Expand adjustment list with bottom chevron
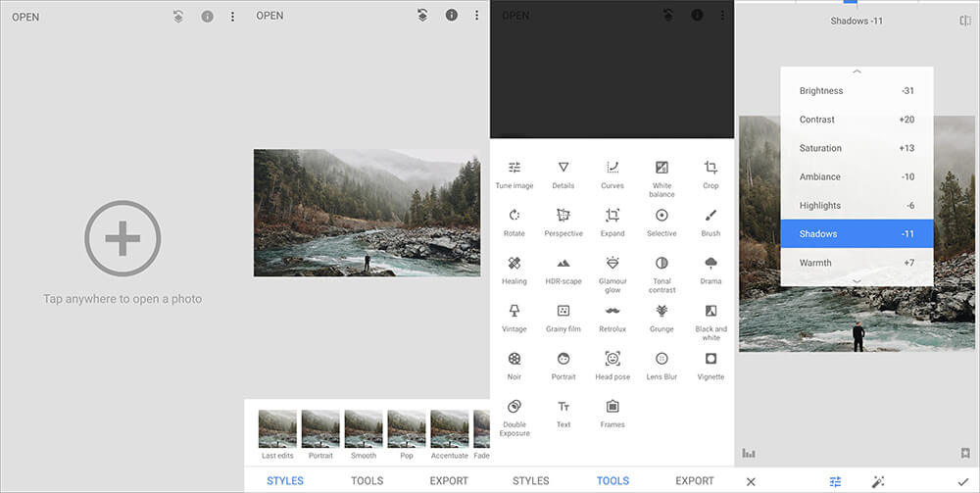Viewport: 980px width, 493px height. (857, 281)
